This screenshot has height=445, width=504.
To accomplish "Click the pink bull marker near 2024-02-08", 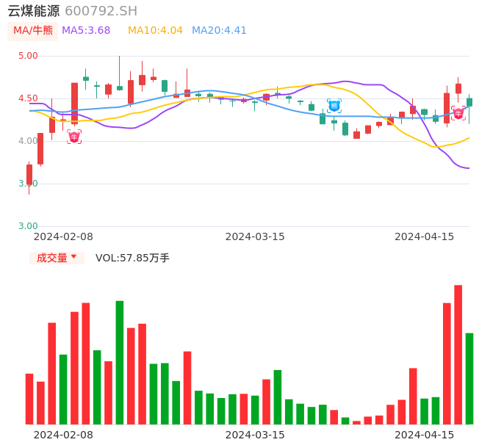I will click(74, 137).
